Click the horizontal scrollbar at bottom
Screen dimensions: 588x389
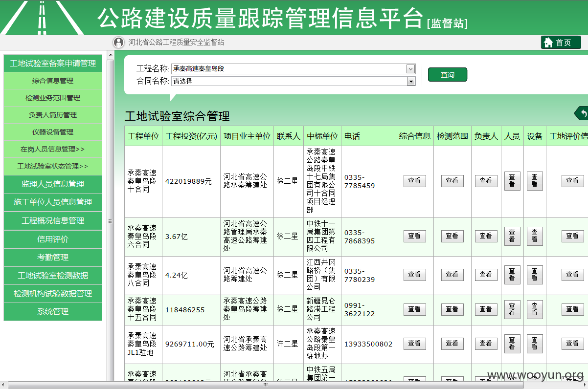266,385
